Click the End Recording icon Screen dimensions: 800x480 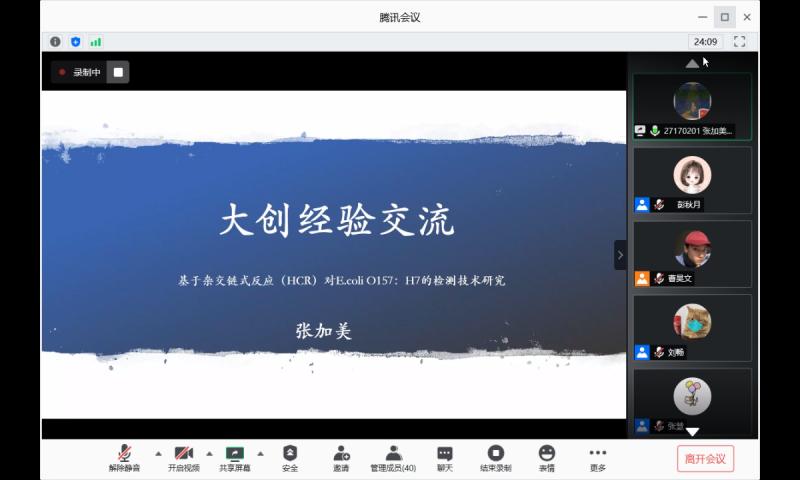495,457
